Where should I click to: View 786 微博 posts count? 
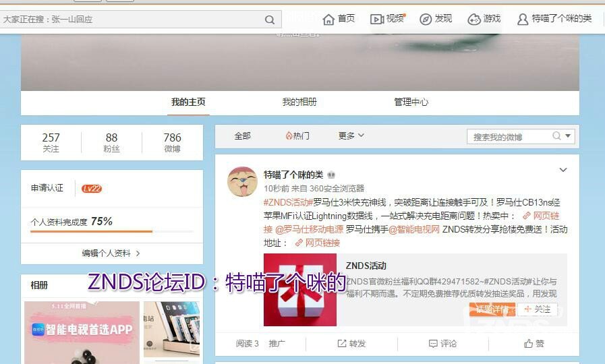tap(172, 142)
